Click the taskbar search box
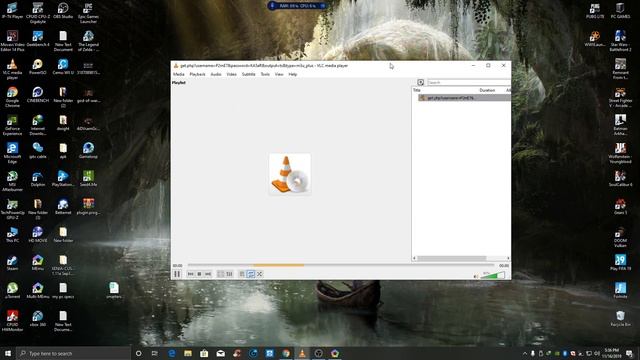This screenshot has width=640, height=360. click(73, 353)
